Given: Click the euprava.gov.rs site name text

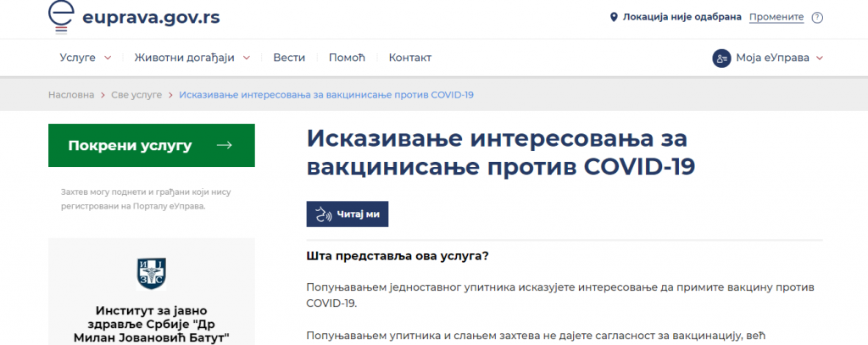Looking at the screenshot, I should coord(151,19).
